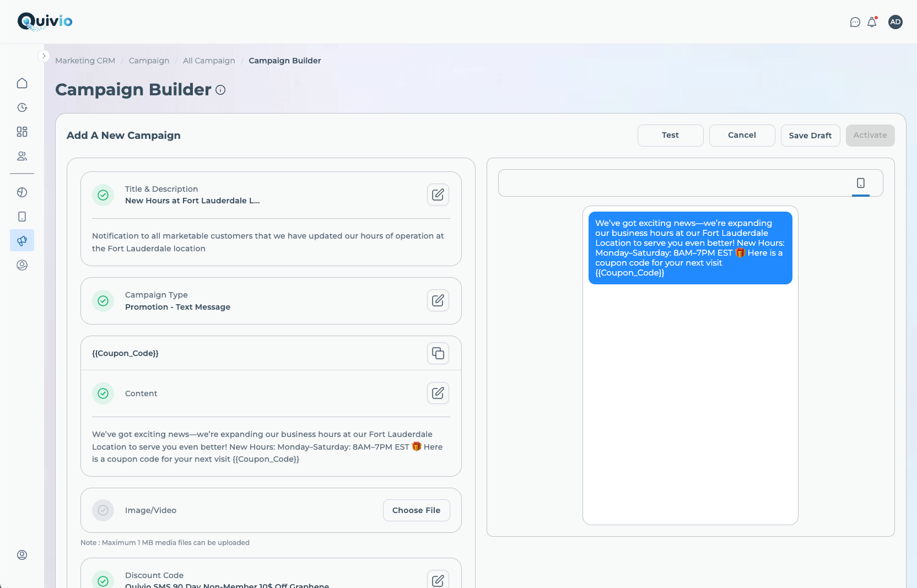Screen dimensions: 917x588
Task: Open the megaphone campaign sidebar icon
Action: 22,241
